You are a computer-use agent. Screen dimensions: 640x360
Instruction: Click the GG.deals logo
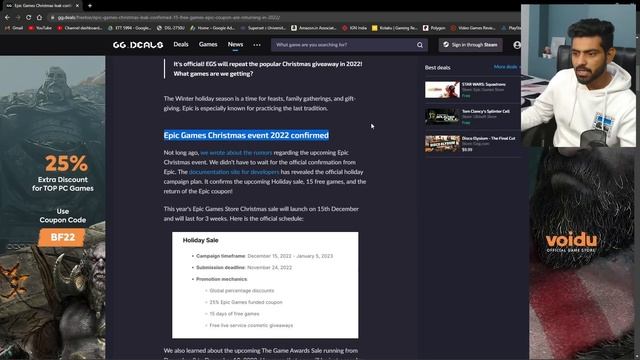tap(138, 45)
